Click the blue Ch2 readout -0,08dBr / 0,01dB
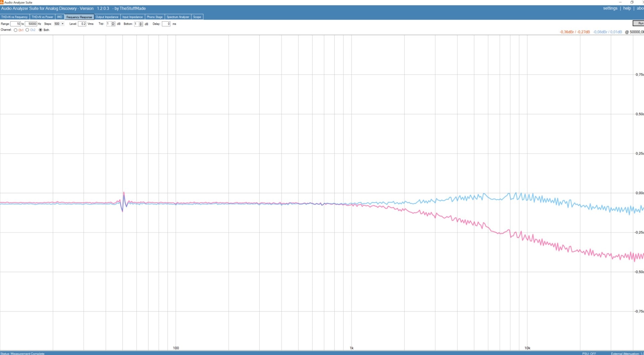Image resolution: width=644 pixels, height=355 pixels. [607, 32]
